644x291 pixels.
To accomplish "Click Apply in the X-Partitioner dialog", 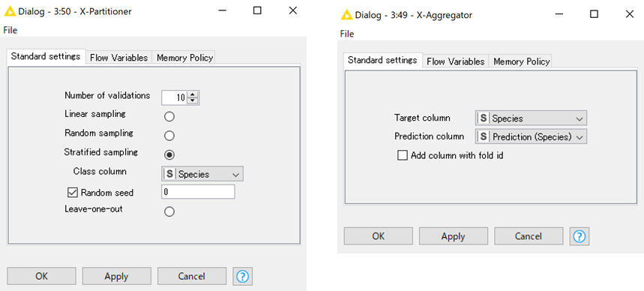I will [117, 276].
